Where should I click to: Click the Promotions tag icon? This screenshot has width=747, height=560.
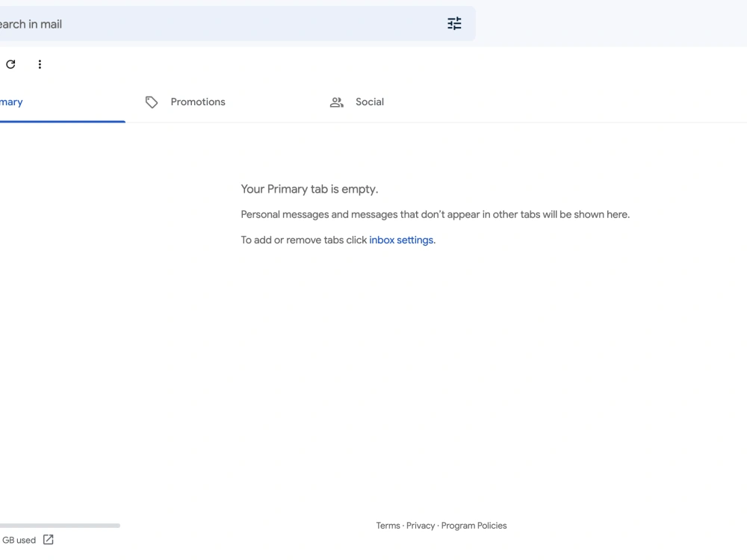[152, 102]
